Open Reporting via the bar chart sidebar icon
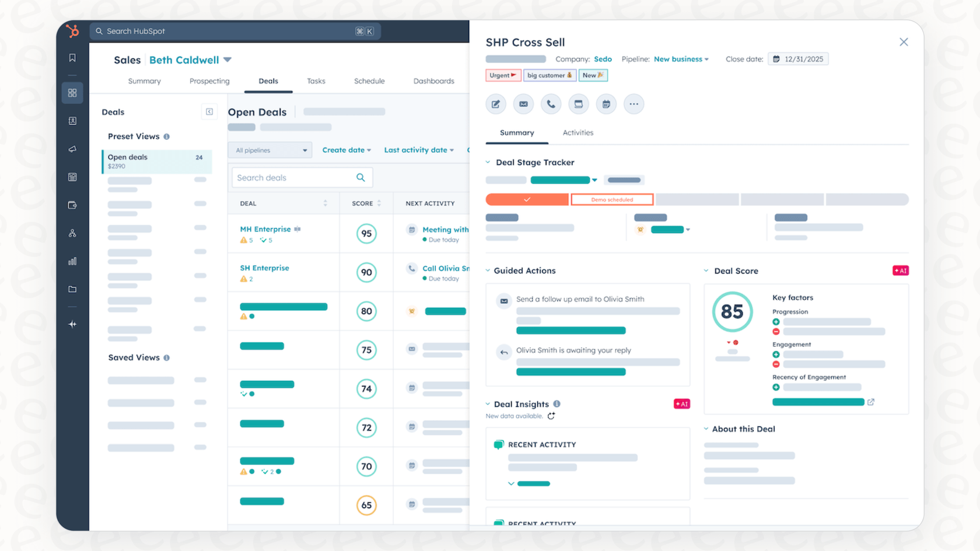The height and width of the screenshot is (551, 980). (x=72, y=261)
